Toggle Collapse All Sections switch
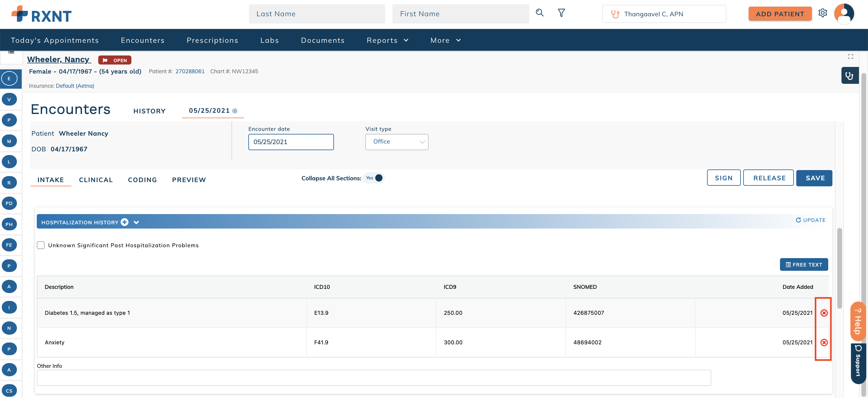 pyautogui.click(x=374, y=178)
